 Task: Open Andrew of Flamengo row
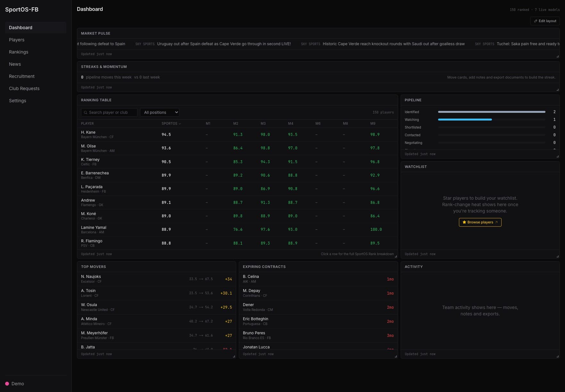pyautogui.click(x=237, y=203)
